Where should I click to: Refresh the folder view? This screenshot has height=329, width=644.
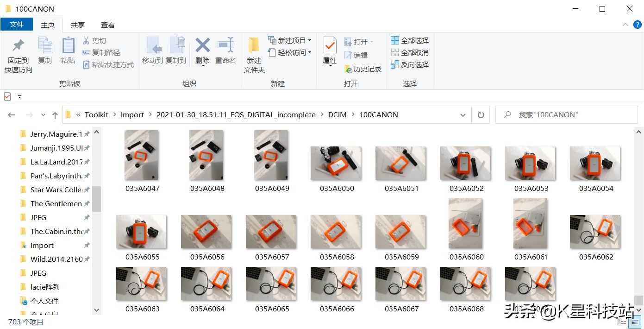(x=481, y=114)
